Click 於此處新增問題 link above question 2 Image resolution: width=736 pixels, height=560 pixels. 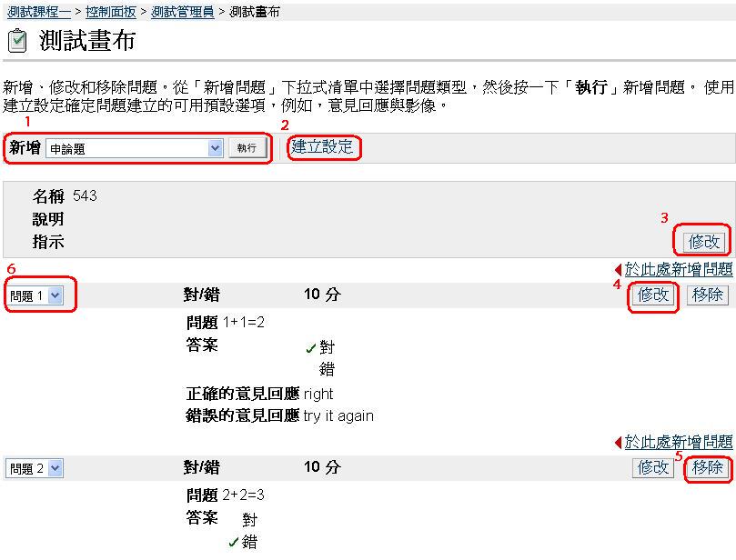[678, 442]
